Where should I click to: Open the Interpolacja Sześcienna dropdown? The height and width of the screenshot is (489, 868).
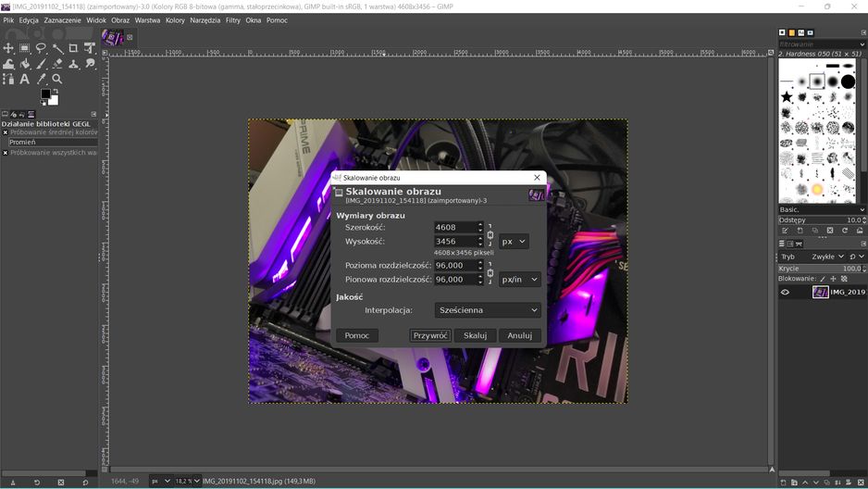coord(488,310)
